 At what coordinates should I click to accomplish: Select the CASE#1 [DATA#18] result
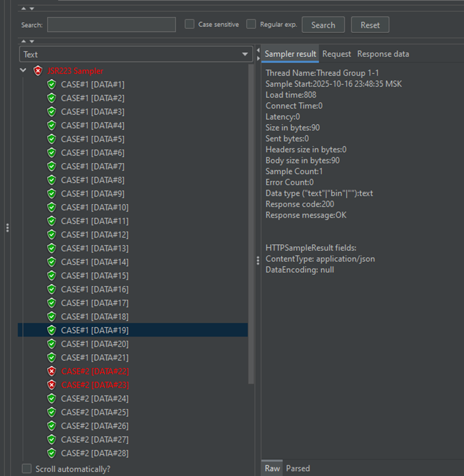94,317
